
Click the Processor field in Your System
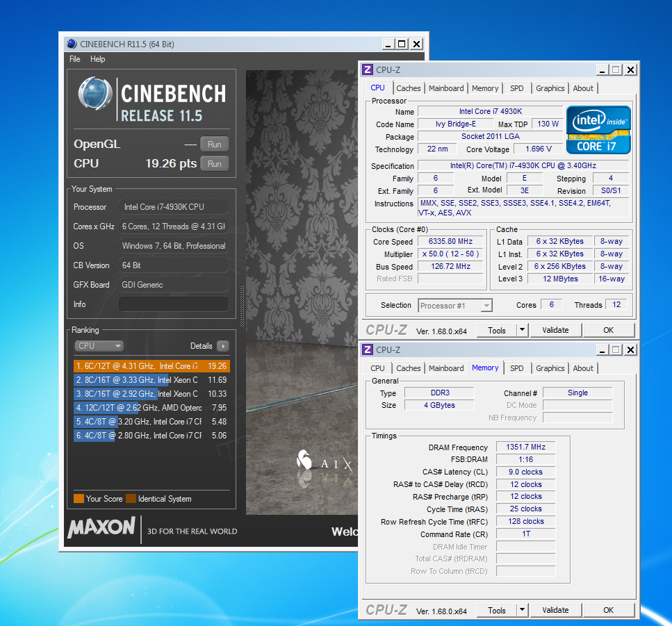click(x=173, y=207)
